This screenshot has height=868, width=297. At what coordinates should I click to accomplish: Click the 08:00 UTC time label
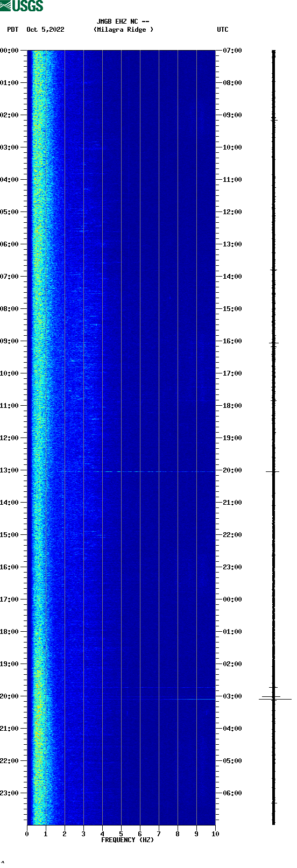tap(232, 83)
